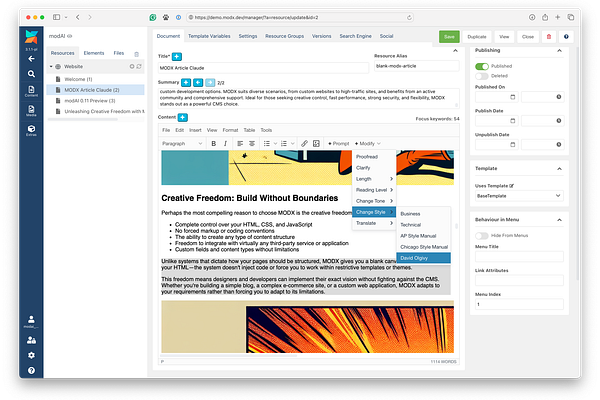
Task: Open search from the sidebar magnifier
Action: 31,73
